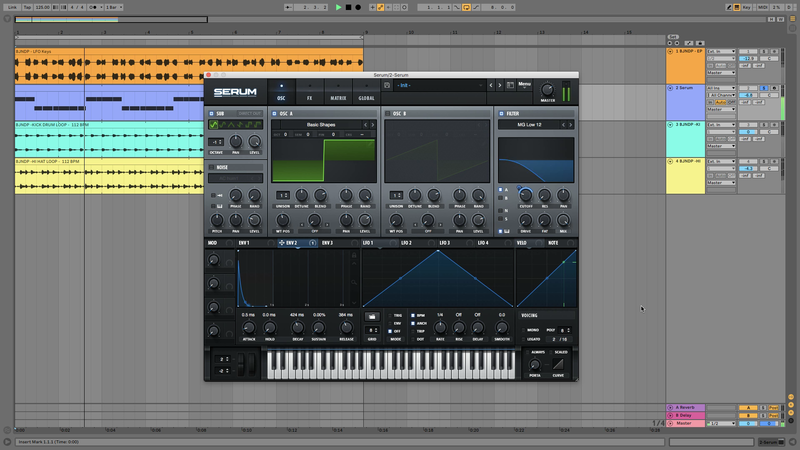This screenshot has width=800, height=450.
Task: Toggle the OSC A oscillator power
Action: click(x=274, y=114)
